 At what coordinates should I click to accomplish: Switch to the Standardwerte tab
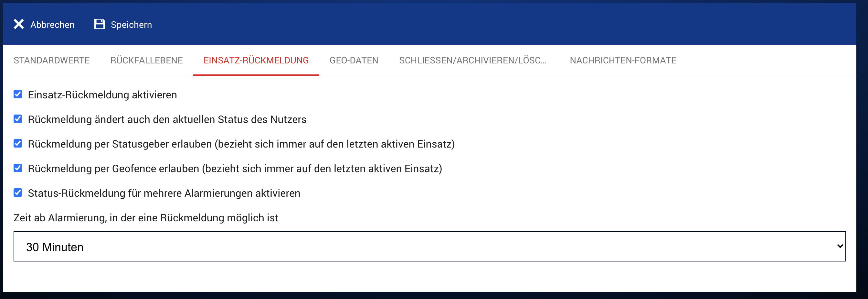(52, 61)
